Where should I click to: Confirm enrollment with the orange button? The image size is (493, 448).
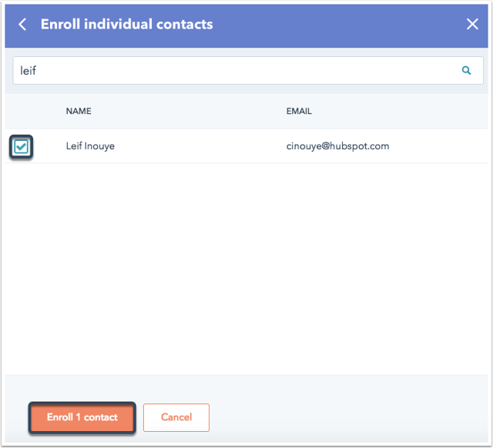pos(82,417)
